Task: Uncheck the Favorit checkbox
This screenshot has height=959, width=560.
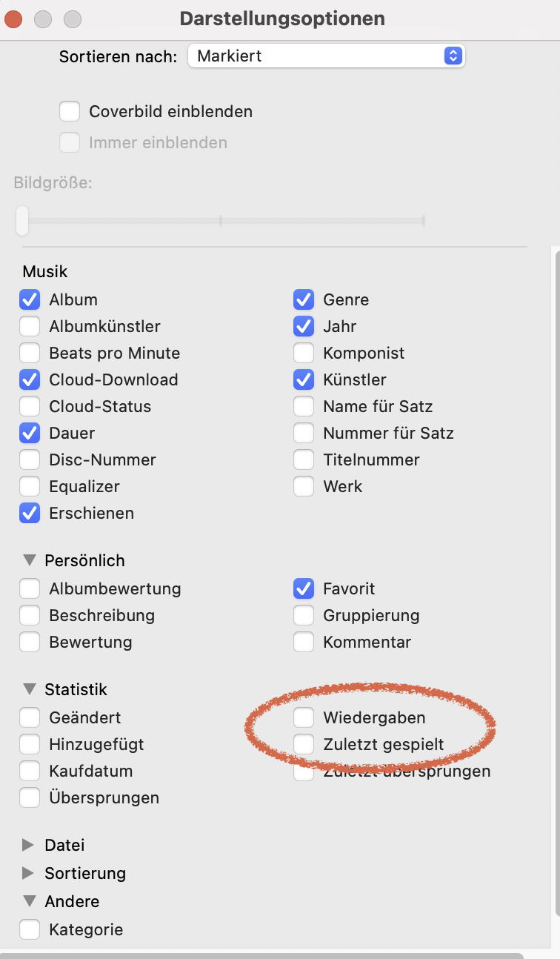Action: pos(304,589)
